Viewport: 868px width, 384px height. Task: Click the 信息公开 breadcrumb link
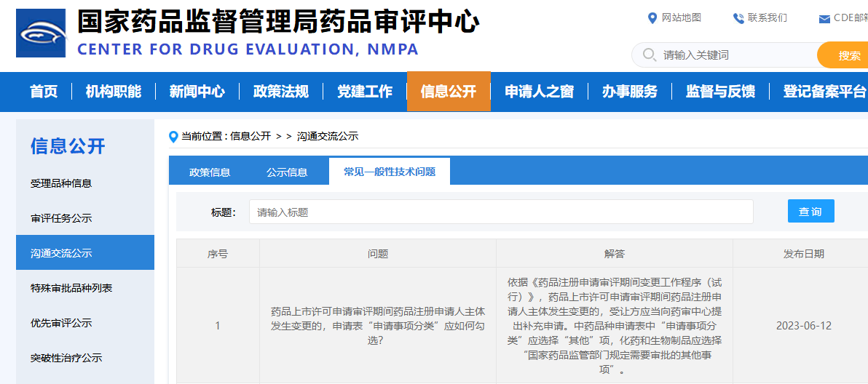[x=250, y=137]
